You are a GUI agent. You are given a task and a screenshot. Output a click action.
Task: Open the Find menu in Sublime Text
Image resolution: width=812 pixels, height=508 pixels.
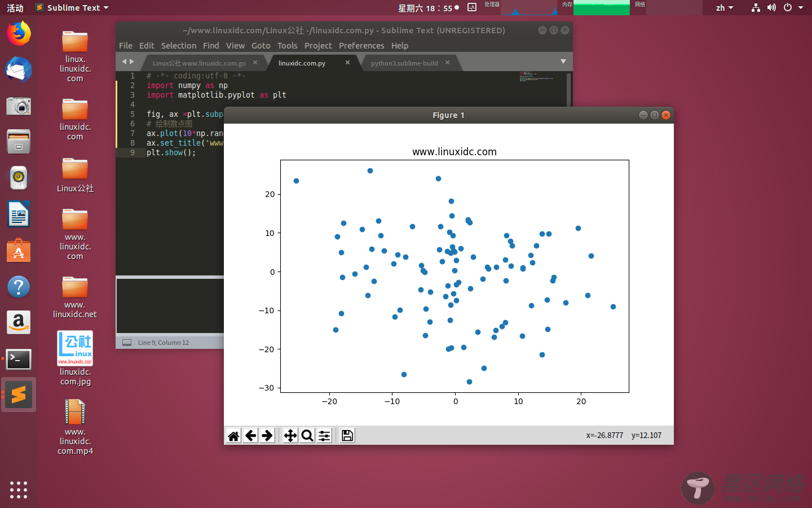pyautogui.click(x=211, y=46)
